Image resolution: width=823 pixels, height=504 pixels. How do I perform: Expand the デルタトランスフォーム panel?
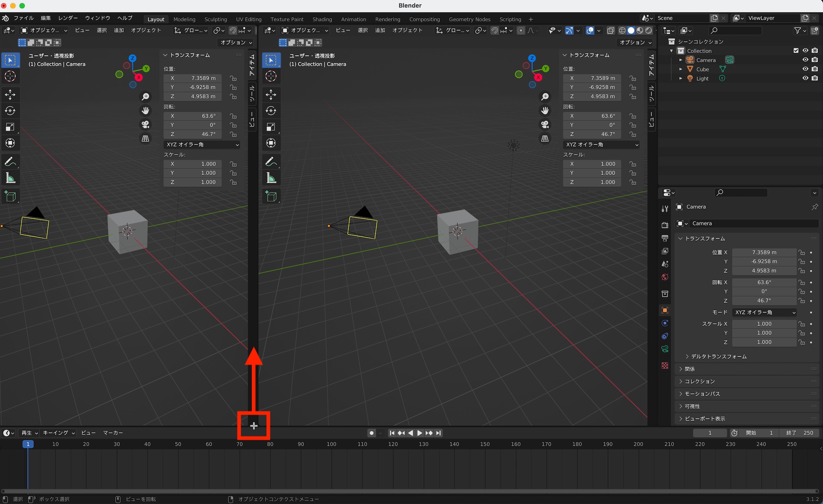click(x=718, y=356)
